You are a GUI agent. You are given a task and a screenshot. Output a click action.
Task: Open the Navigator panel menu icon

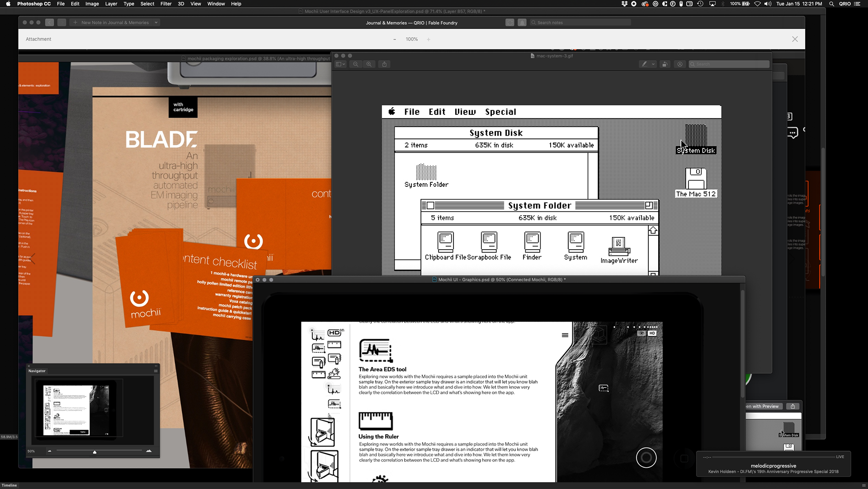(156, 371)
